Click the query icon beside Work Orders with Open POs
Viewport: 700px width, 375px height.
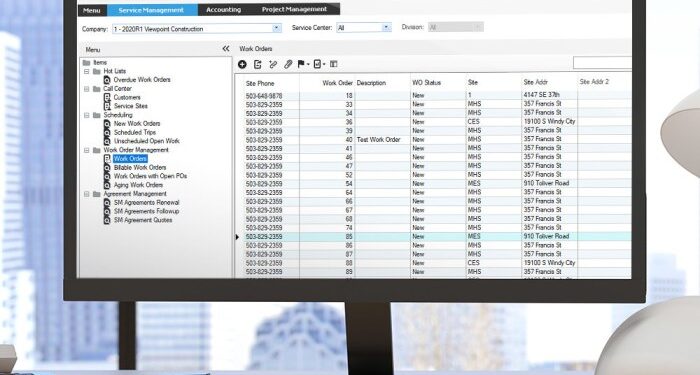click(107, 176)
